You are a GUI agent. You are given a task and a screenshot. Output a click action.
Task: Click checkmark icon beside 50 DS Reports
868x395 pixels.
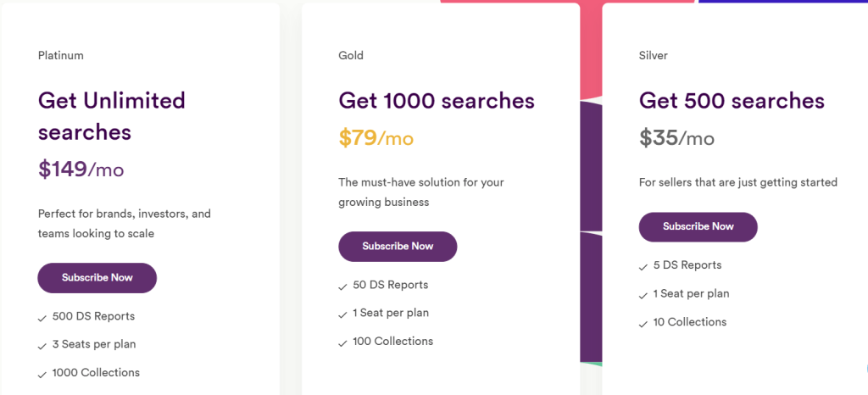coord(342,287)
